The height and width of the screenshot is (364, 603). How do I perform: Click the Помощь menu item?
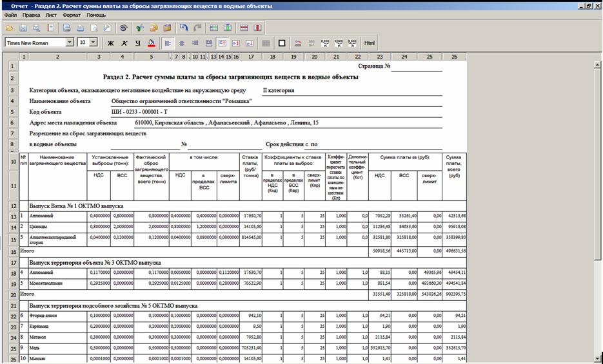click(x=96, y=14)
